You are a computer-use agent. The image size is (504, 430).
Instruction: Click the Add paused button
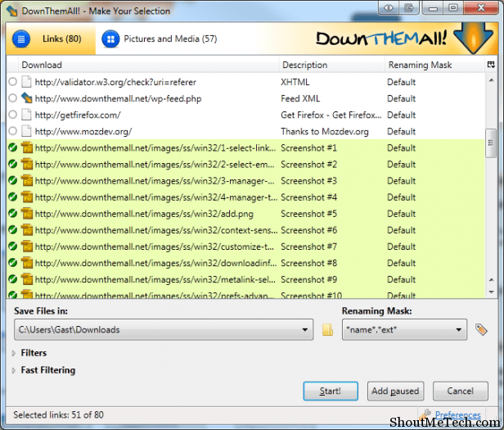point(395,391)
